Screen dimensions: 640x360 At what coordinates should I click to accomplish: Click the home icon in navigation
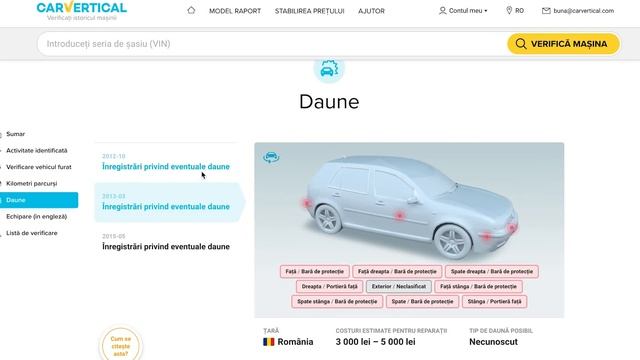191,10
